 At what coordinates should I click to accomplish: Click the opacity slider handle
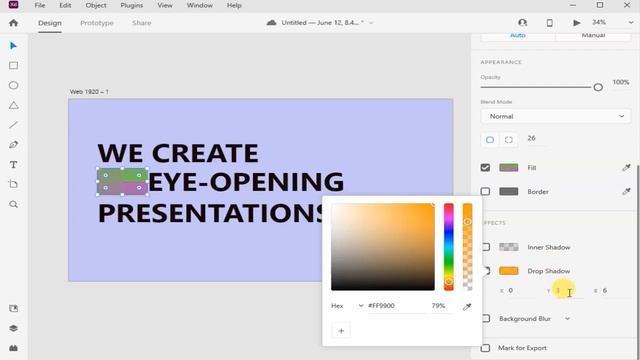598,87
